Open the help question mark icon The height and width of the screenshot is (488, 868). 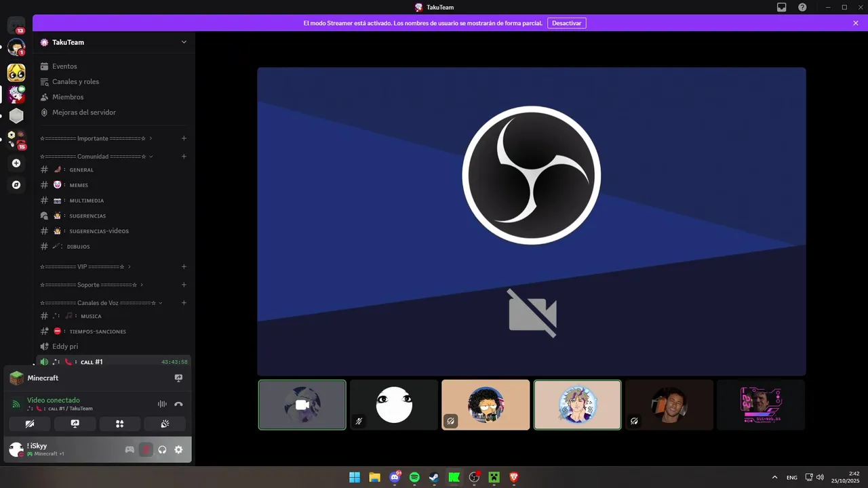(x=802, y=7)
